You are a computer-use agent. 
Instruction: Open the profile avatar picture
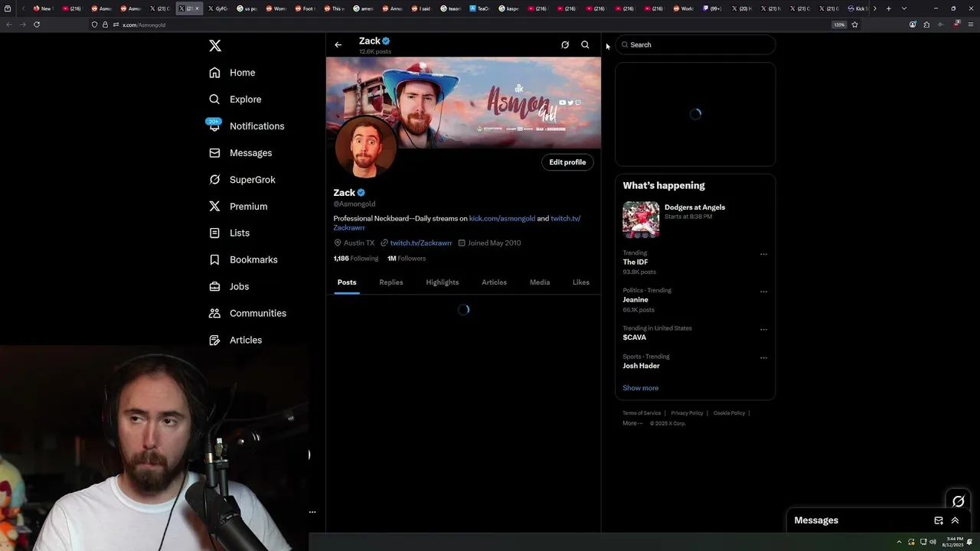(x=365, y=147)
